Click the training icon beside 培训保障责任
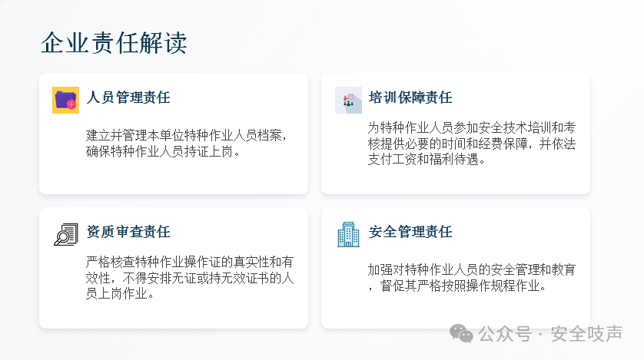 pos(348,100)
